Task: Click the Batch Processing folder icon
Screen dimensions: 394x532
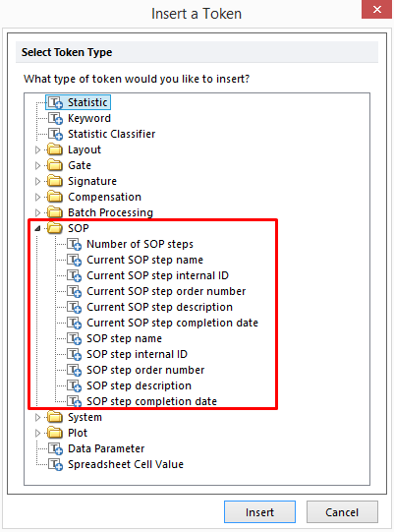Action: pos(55,212)
